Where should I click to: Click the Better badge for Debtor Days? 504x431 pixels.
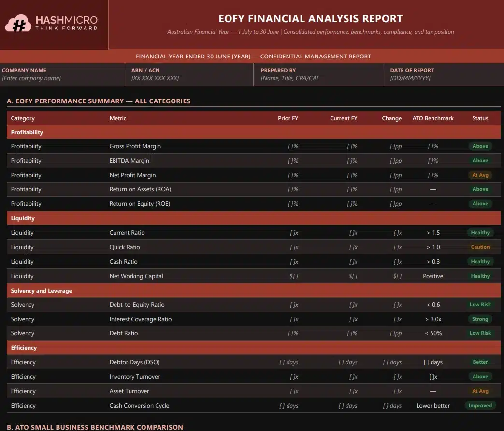click(480, 362)
